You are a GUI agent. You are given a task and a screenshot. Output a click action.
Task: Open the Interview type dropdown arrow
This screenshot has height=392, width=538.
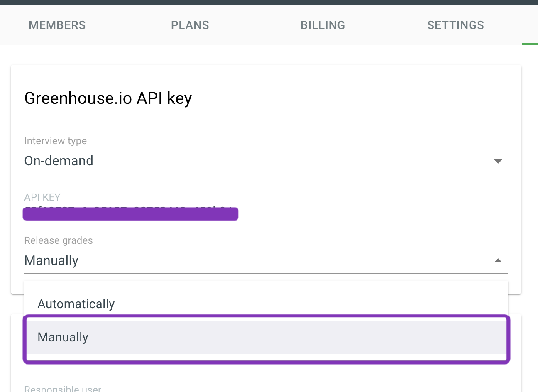[498, 161]
